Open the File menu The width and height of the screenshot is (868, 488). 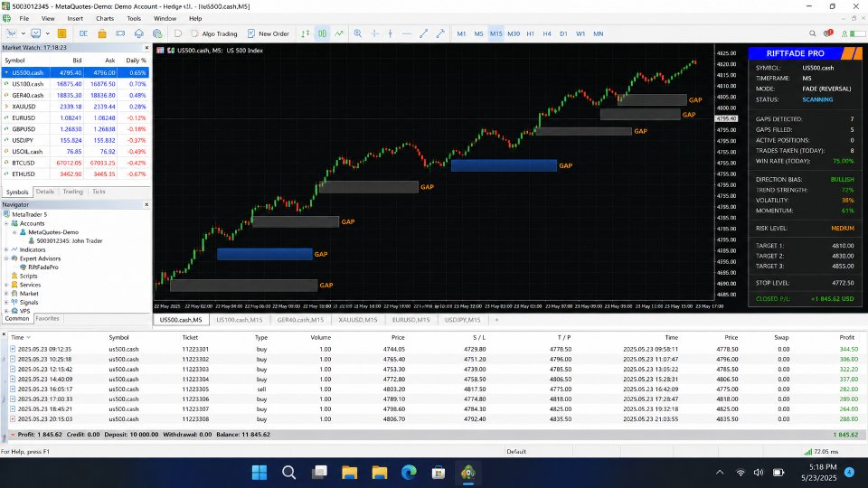click(x=24, y=18)
